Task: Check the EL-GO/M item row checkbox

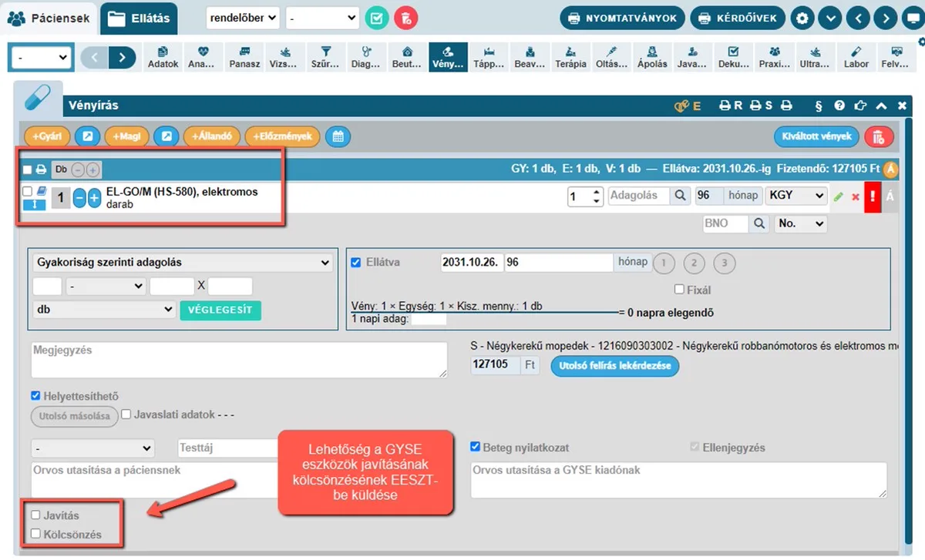Action: click(28, 191)
